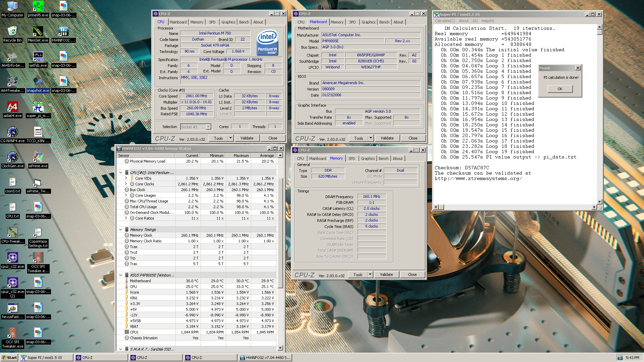This screenshot has width=644, height=362.
Task: Collapse the CPU [#0] Intel Pentium group
Action: pos(121,173)
